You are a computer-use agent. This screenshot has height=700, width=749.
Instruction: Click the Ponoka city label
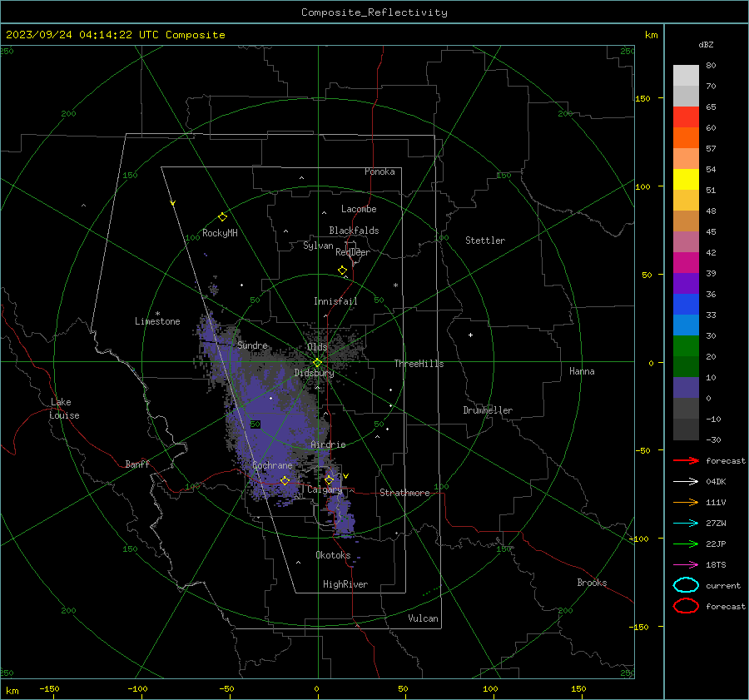click(x=379, y=171)
